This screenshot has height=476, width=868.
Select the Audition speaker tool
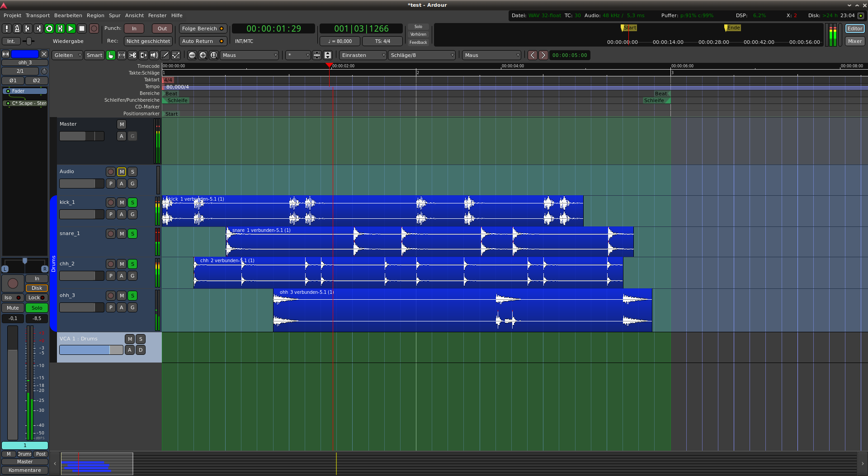coord(154,55)
